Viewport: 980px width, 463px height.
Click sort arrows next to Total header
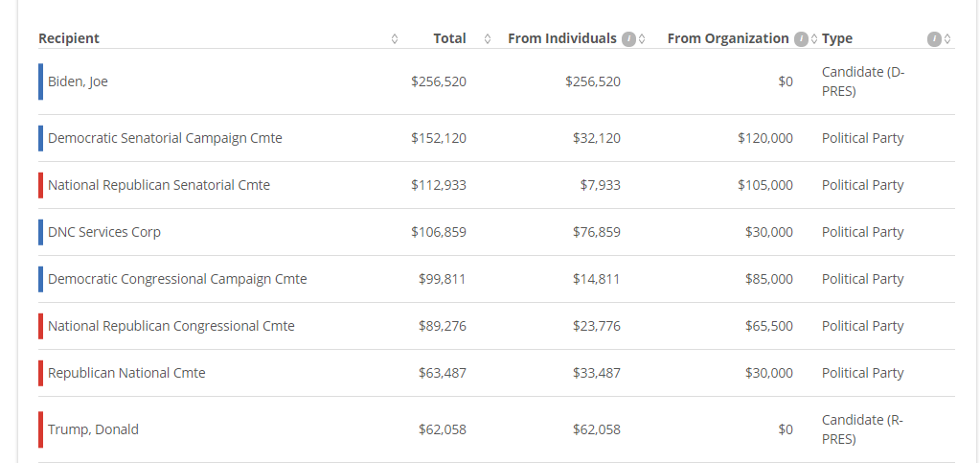click(x=488, y=38)
